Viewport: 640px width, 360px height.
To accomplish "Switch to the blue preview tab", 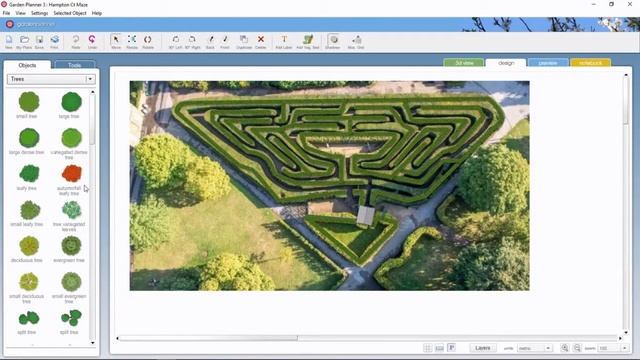I will (548, 63).
